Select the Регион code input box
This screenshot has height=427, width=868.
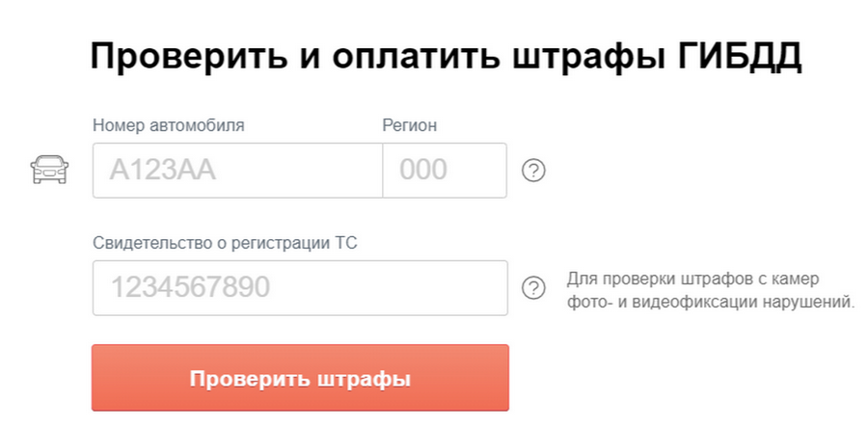[445, 171]
